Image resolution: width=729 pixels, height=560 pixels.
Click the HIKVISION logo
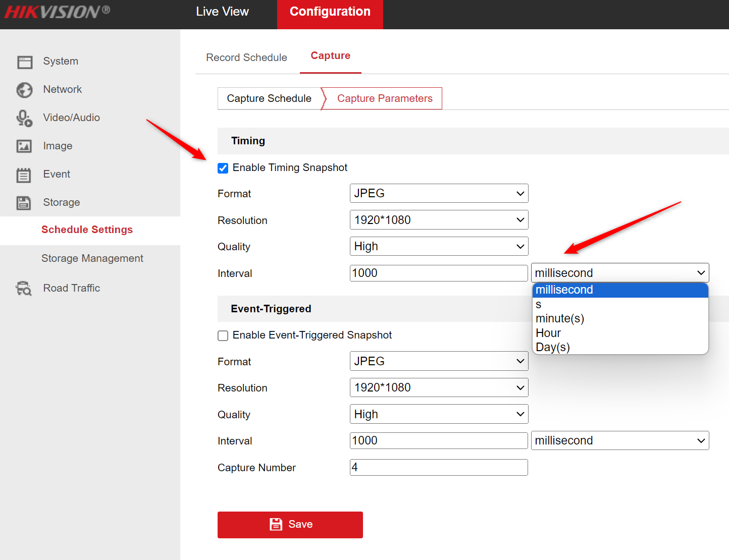click(x=56, y=11)
